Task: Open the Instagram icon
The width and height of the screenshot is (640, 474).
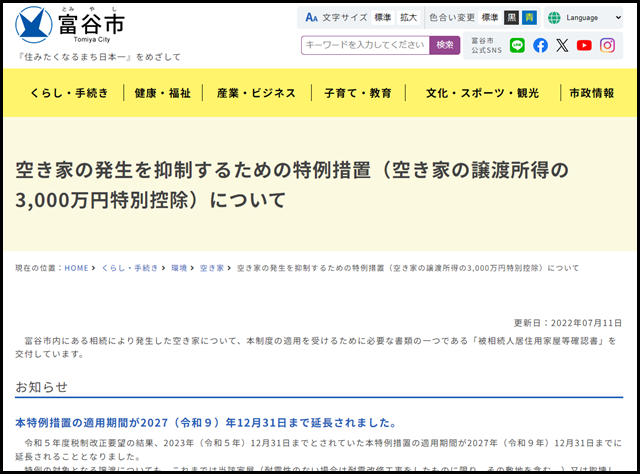Action: point(607,45)
